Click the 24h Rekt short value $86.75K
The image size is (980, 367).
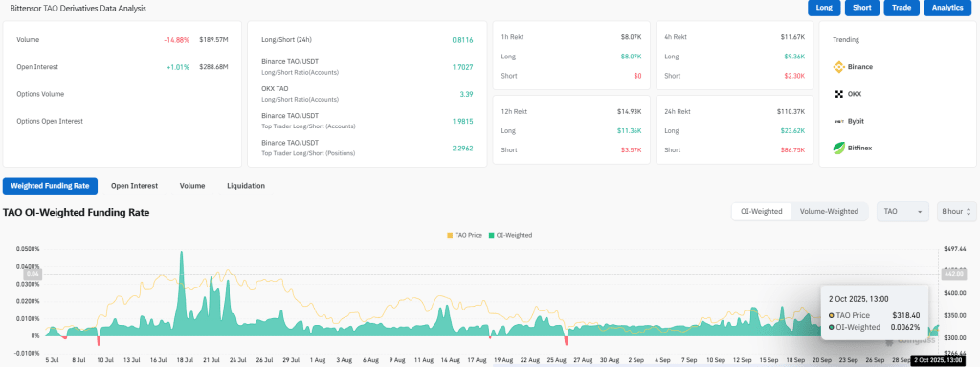click(792, 149)
